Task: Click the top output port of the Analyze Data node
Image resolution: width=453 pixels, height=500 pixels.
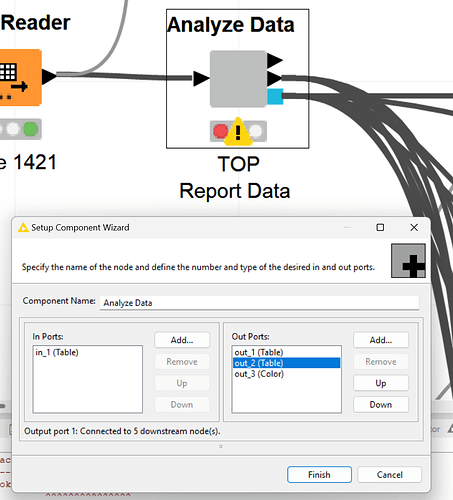Action: coord(275,61)
